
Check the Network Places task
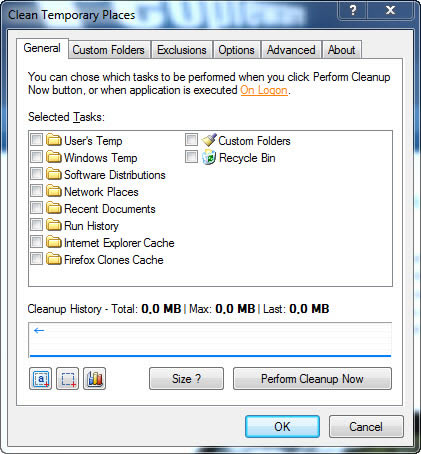point(36,191)
